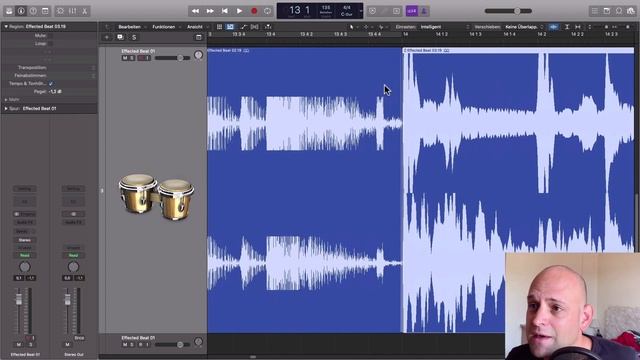Click the bar position 13 1 display
Viewport: 640px width, 360px height.
pos(299,10)
